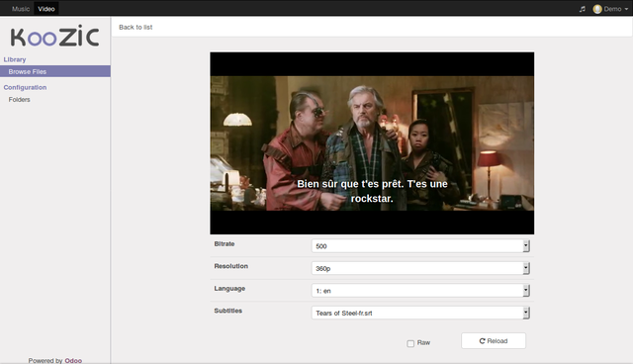Screen dimensions: 633x364
Task: Click the KooZic logo
Action: [55, 37]
